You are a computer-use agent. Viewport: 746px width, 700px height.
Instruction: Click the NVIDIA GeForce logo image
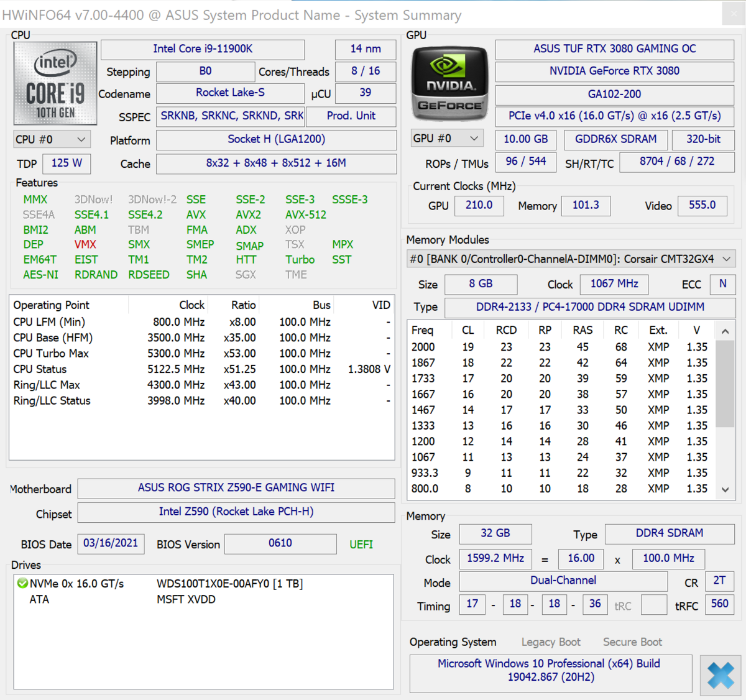(450, 83)
